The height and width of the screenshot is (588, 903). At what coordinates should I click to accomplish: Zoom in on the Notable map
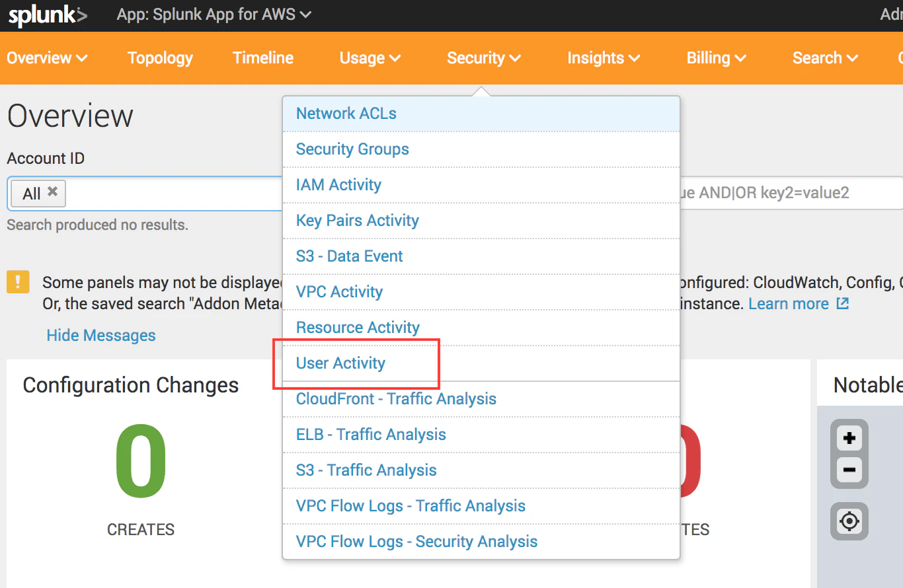click(849, 438)
